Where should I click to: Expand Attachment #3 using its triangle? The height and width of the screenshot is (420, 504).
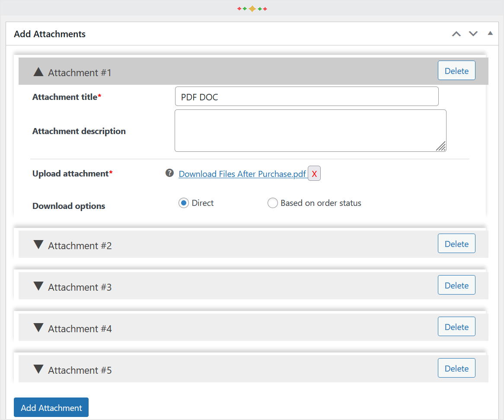(x=38, y=285)
